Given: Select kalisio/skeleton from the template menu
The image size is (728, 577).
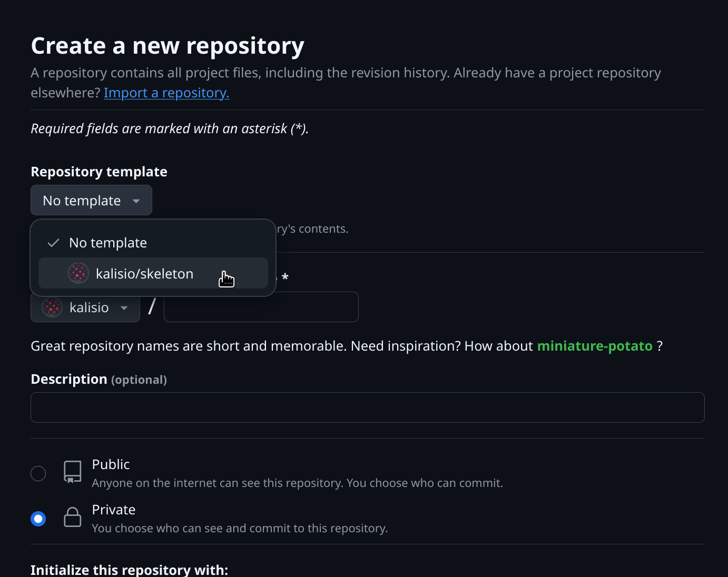Looking at the screenshot, I should point(144,273).
